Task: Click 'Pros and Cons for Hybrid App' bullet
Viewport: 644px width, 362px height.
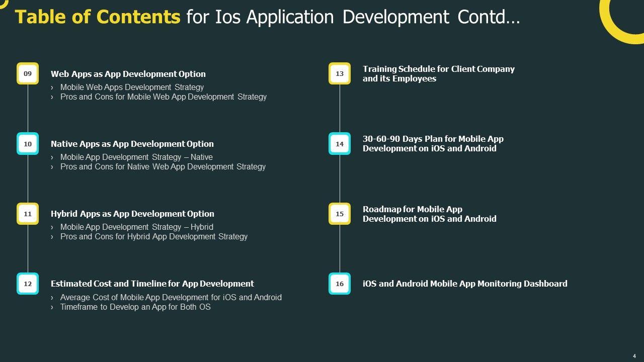Action: pyautogui.click(x=154, y=236)
